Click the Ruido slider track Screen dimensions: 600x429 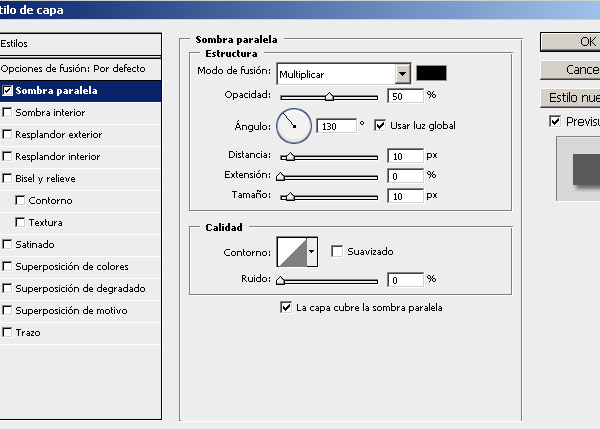click(x=329, y=281)
